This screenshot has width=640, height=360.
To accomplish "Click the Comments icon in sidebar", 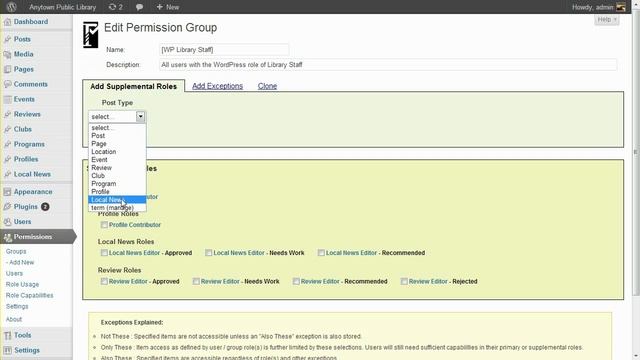I will [x=7, y=84].
